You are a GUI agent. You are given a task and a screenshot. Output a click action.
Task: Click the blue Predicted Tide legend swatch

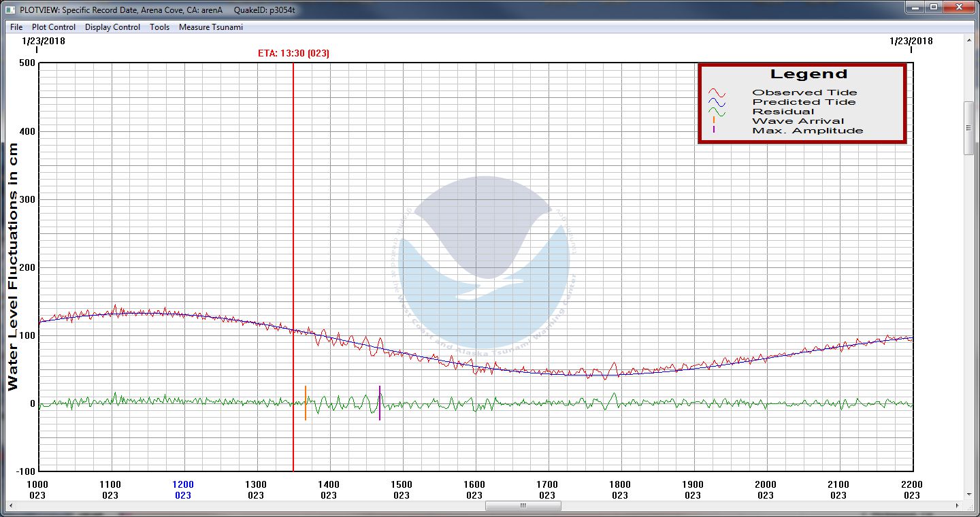click(717, 102)
